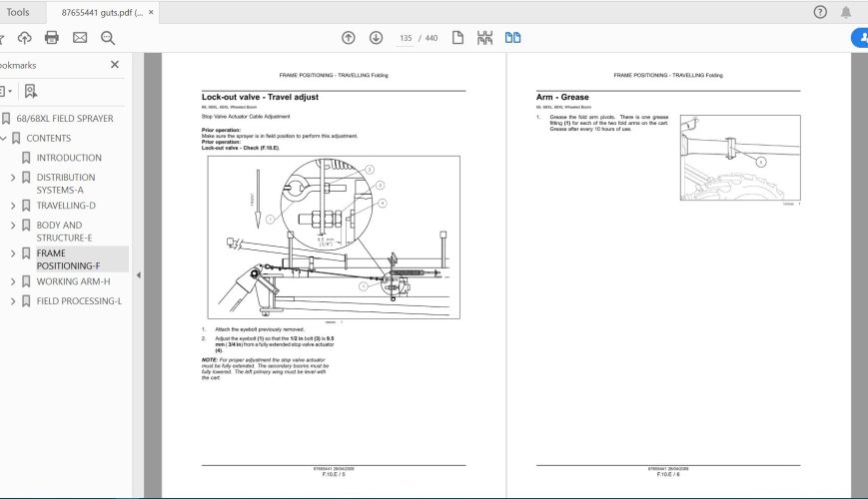Open the bookmarks options dropdown
The image size is (868, 499).
[x=6, y=91]
